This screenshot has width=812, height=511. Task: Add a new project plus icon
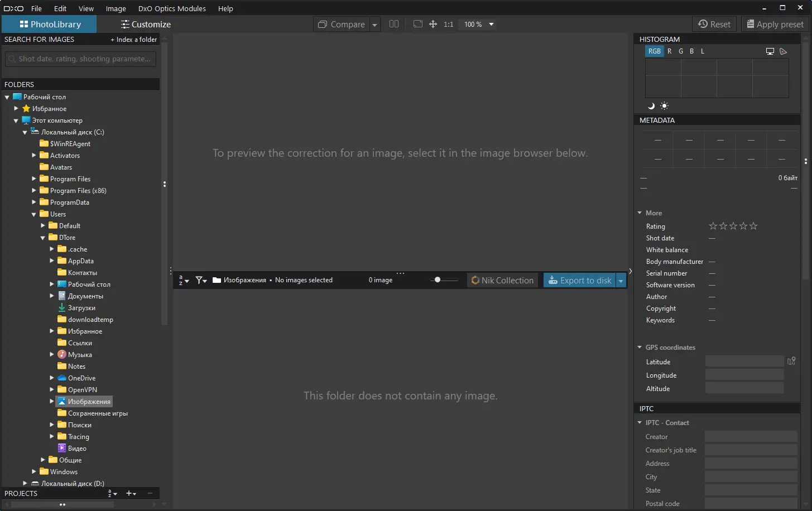(x=131, y=493)
